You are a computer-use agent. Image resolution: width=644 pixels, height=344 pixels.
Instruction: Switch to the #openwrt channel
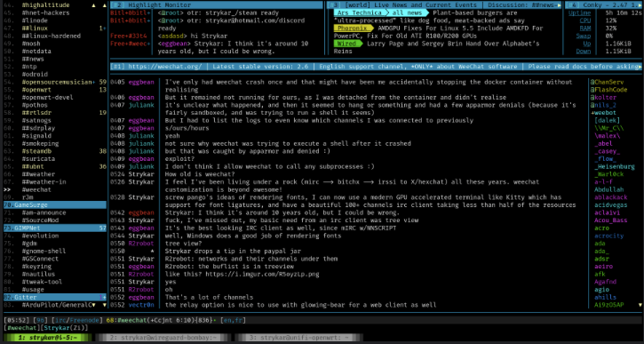[x=36, y=90]
